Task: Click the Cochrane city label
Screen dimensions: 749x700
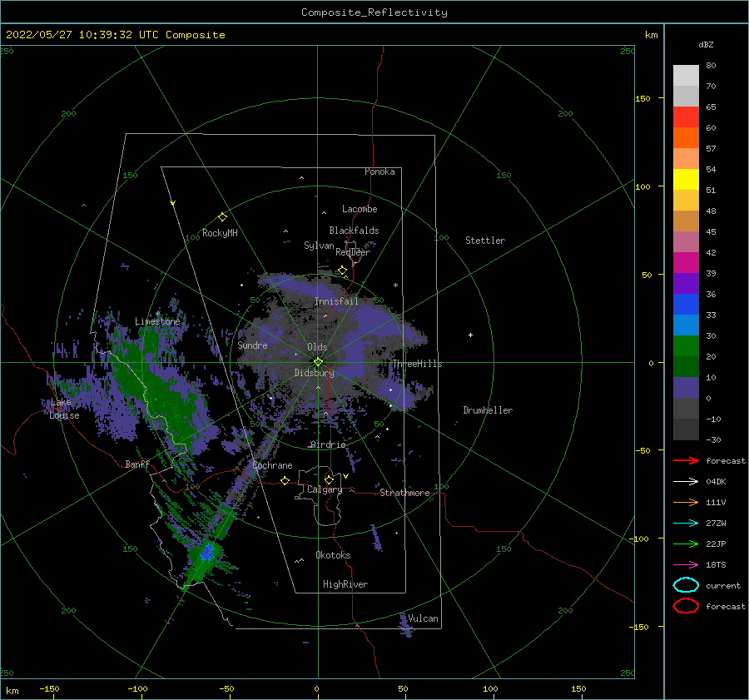Action: 272,465
